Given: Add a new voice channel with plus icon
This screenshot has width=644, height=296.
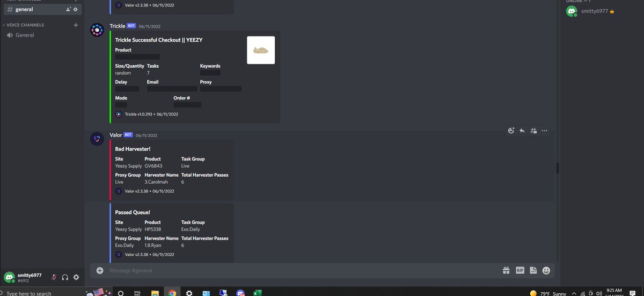Looking at the screenshot, I should tap(76, 25).
